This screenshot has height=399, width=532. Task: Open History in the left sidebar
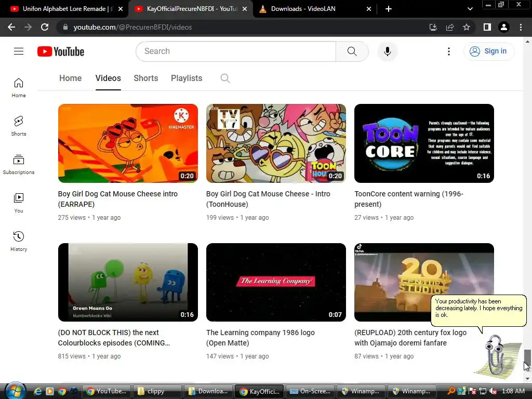pos(19,241)
